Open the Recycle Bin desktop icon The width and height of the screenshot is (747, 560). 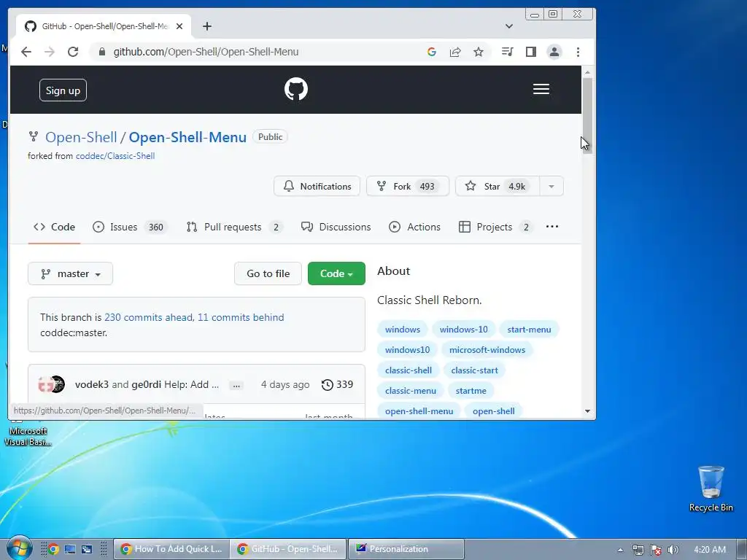pos(711,489)
